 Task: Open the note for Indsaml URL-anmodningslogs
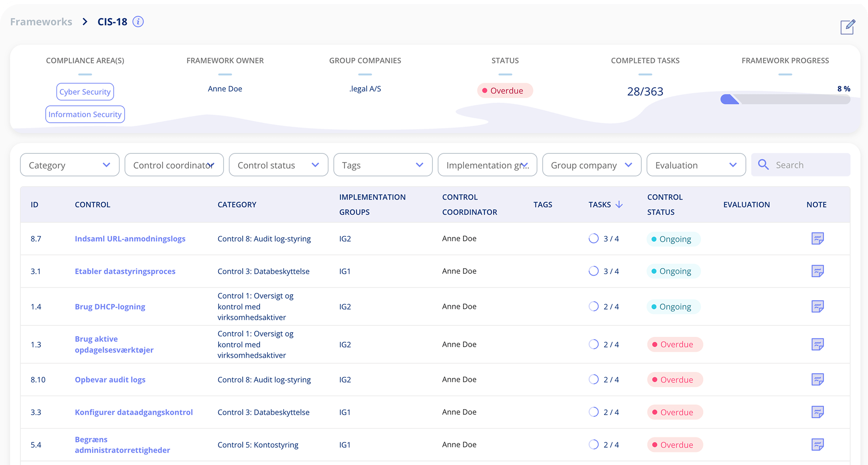(818, 239)
